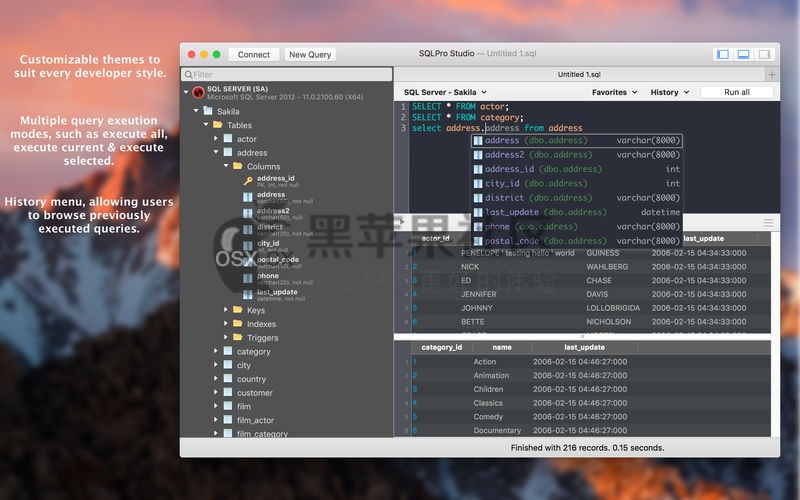
Task: Select the JENNIFER cell in actor results
Action: pos(479,294)
